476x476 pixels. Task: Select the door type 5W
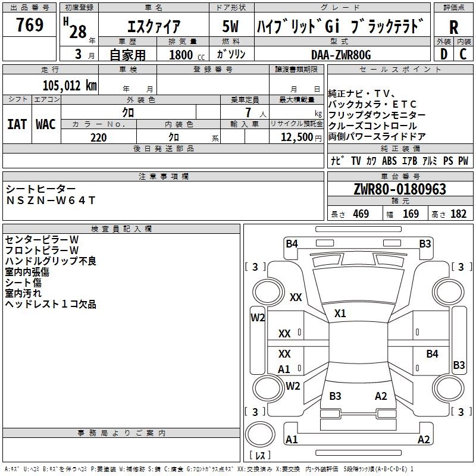[231, 26]
